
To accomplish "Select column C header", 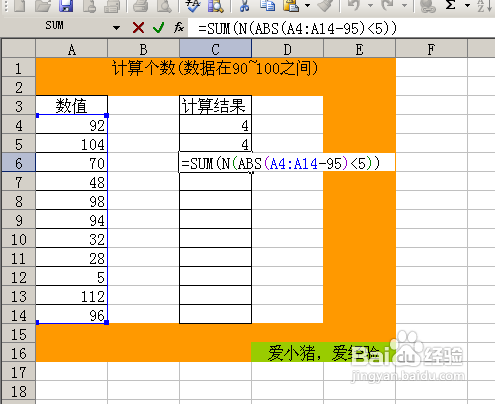I will coord(216,49).
